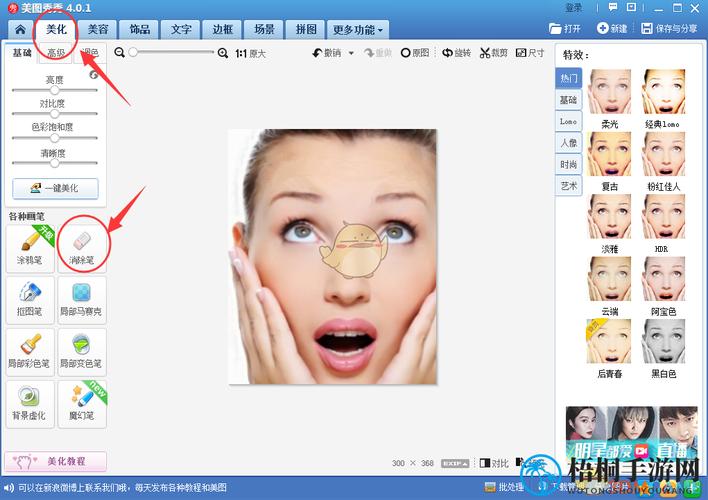Click the zoom in magnifier icon
The image size is (708, 500).
click(223, 53)
